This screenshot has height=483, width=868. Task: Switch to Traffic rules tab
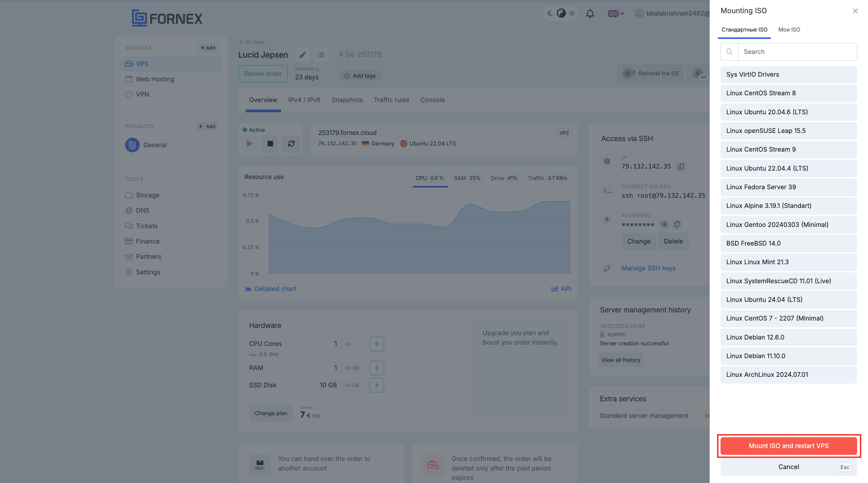[391, 100]
